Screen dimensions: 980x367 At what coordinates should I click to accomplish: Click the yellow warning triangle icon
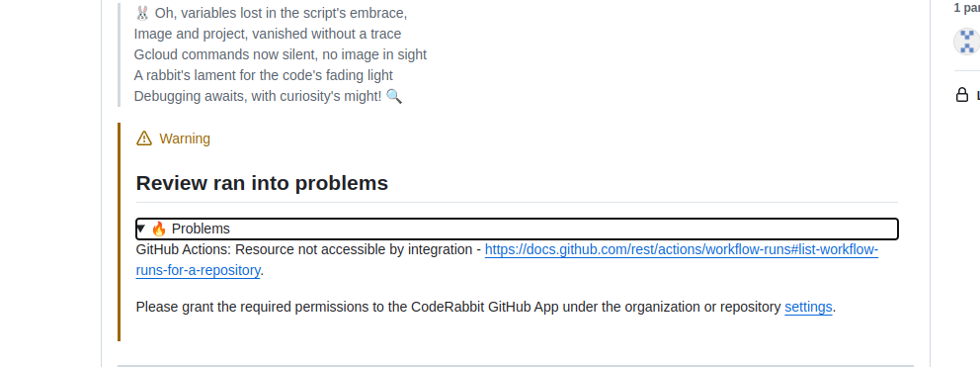click(144, 138)
